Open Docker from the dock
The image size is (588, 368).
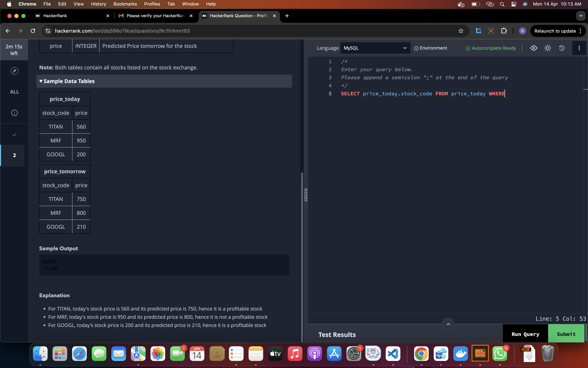tap(460, 353)
